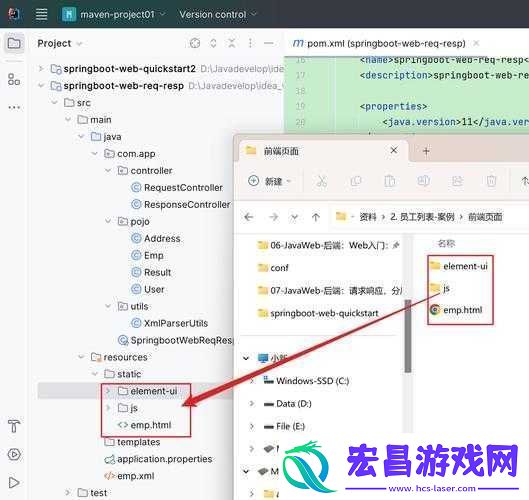This screenshot has width=529, height=500.
Task: Open the Project tool window icon
Action: coord(14,43)
